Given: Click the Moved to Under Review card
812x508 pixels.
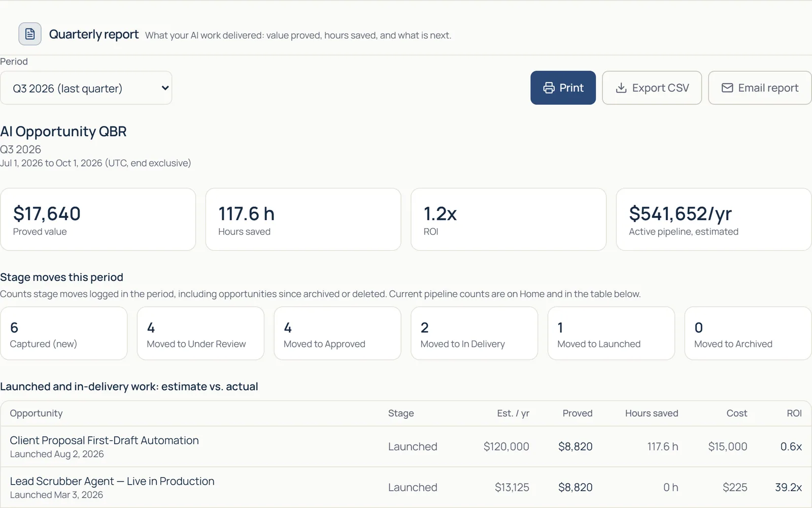Looking at the screenshot, I should point(200,333).
